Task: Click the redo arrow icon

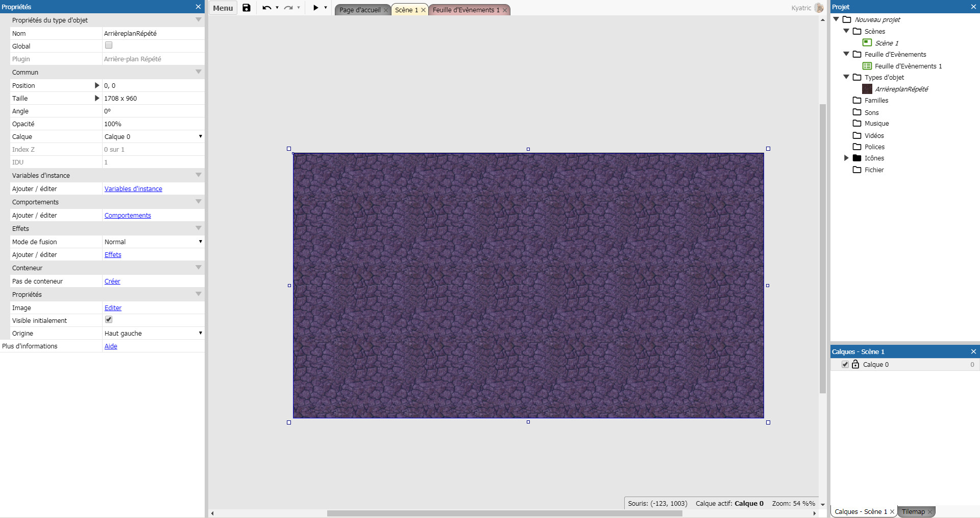Action: click(x=288, y=8)
